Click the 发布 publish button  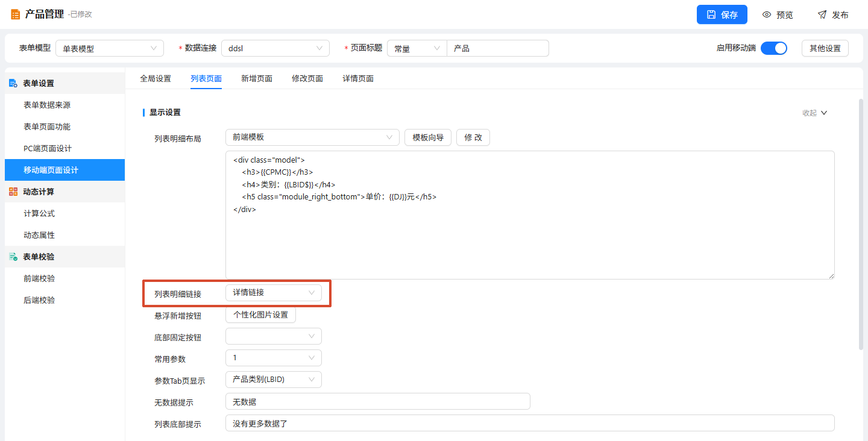tap(833, 14)
